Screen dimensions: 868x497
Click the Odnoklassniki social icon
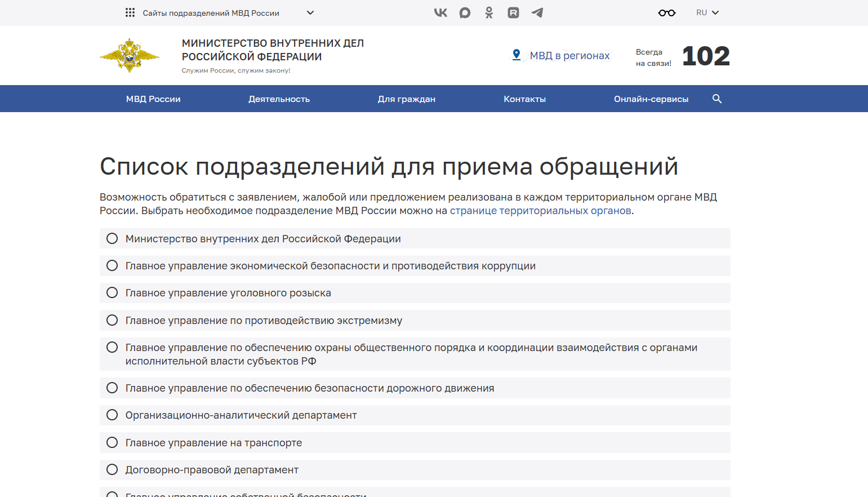point(489,12)
